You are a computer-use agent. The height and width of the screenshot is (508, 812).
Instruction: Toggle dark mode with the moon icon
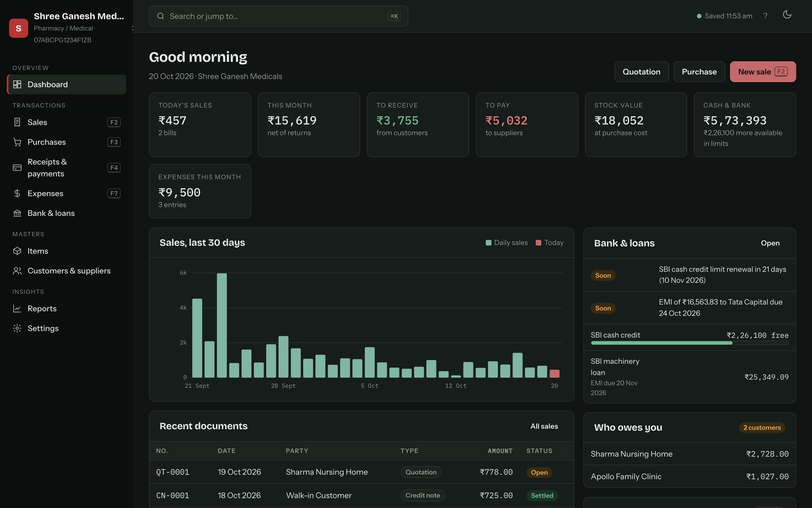pos(787,15)
